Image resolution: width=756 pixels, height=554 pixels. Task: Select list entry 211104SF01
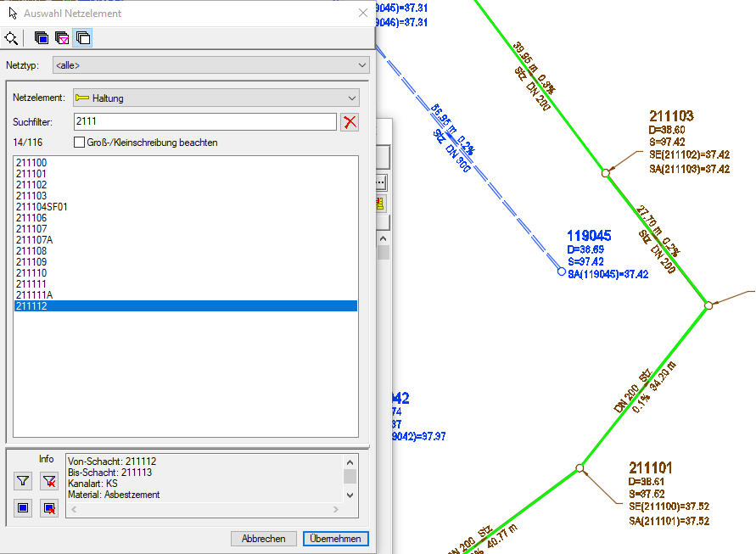pyautogui.click(x=42, y=207)
